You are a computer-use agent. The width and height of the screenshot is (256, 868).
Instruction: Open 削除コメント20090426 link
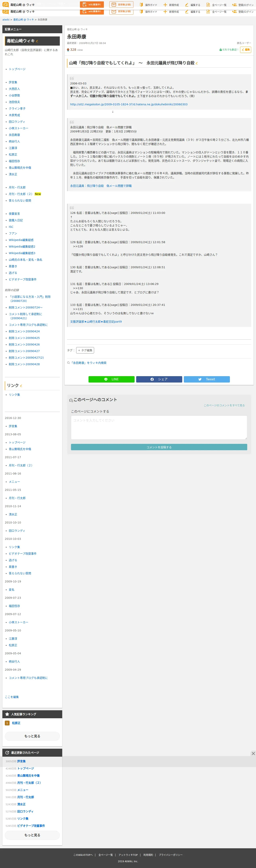pos(24,345)
